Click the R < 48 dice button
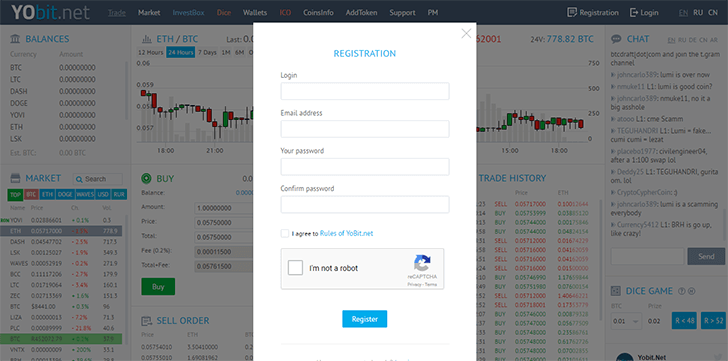The image size is (728, 361). [x=684, y=320]
